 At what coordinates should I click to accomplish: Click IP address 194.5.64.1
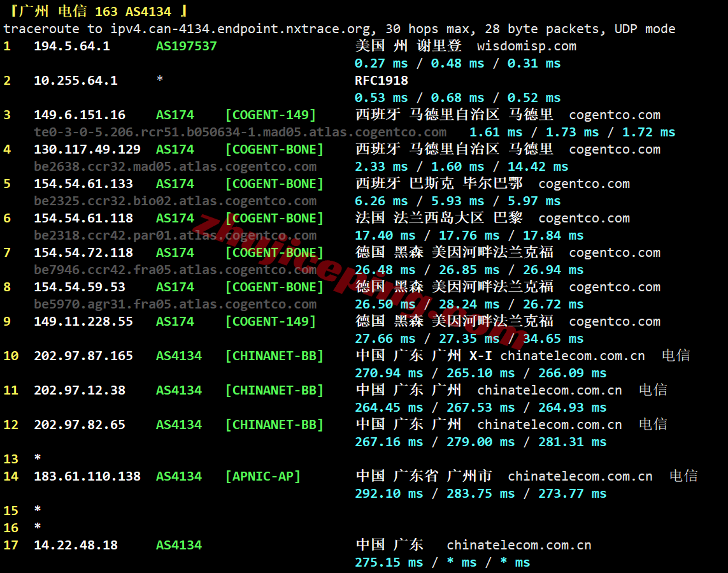72,46
